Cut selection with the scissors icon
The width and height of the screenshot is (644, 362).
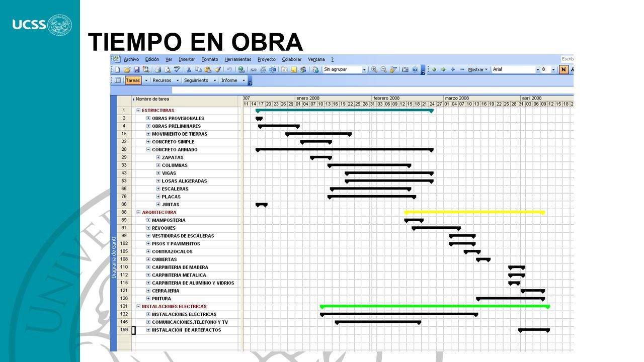point(189,69)
